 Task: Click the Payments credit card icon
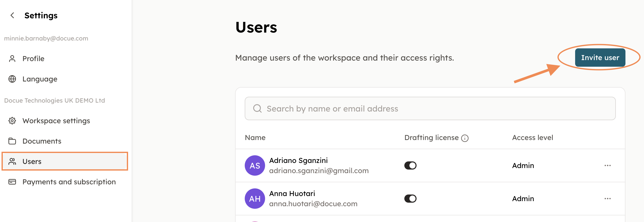(12, 182)
